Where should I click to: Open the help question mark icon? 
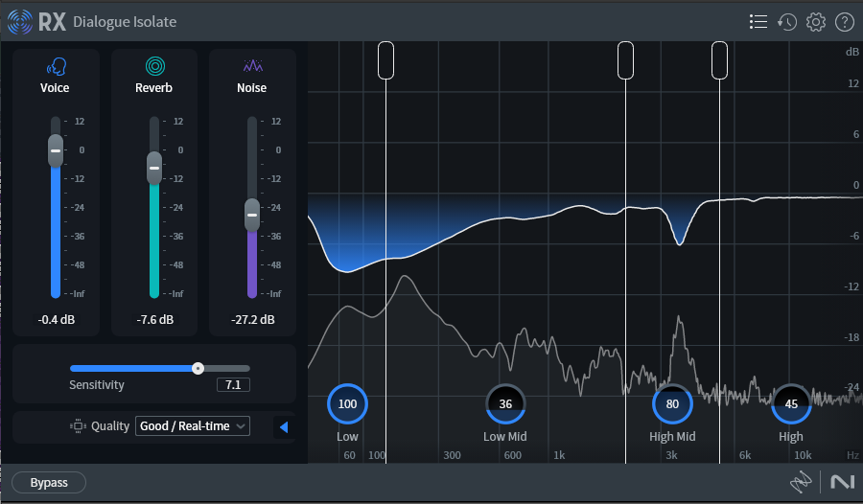(x=844, y=22)
